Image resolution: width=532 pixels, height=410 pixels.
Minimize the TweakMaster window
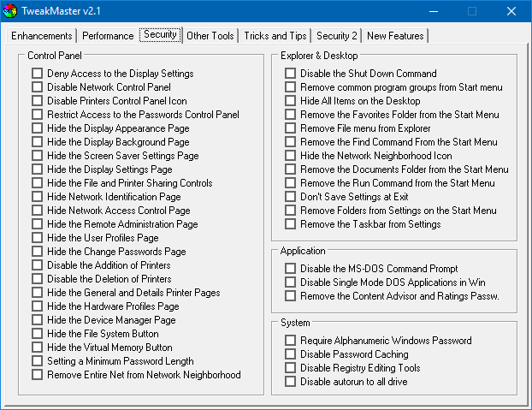(432, 11)
